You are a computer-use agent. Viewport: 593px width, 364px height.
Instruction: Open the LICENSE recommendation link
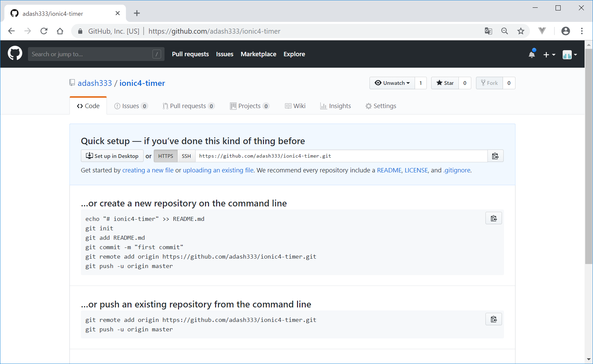pos(416,170)
